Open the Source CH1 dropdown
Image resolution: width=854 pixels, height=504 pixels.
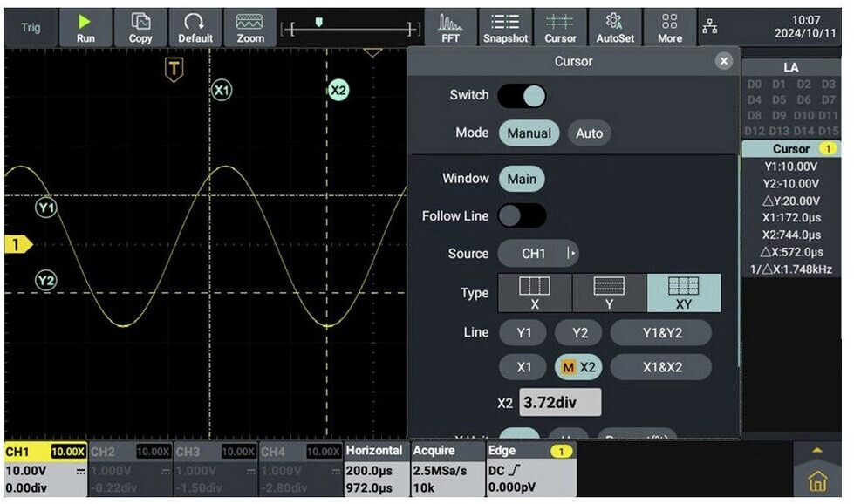pyautogui.click(x=538, y=254)
